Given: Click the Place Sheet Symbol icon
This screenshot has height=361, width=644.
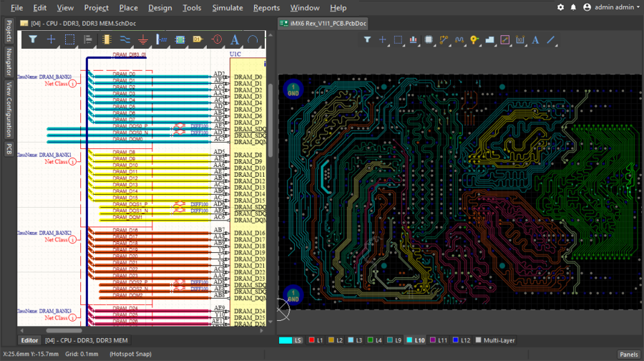Looking at the screenshot, I should pos(180,39).
